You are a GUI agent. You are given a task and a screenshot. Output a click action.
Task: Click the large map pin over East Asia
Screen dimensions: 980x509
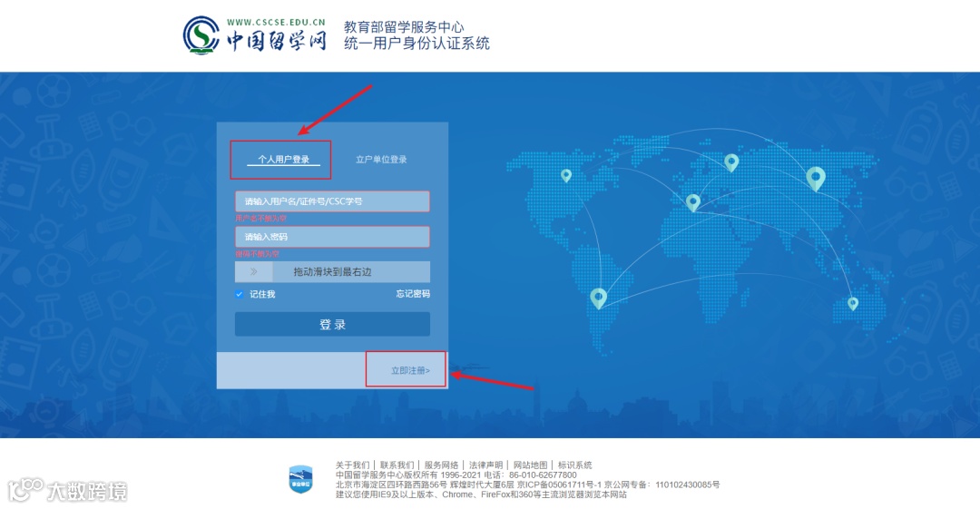pos(816,179)
